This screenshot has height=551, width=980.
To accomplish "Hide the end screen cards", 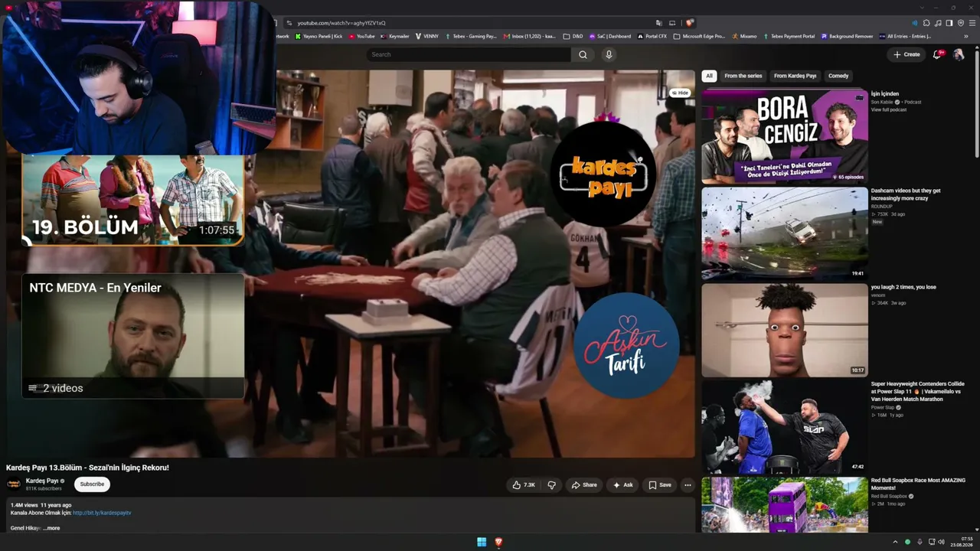I will pos(679,93).
